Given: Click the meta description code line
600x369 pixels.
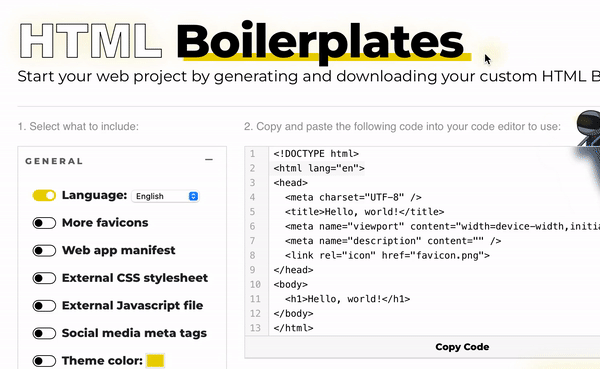Looking at the screenshot, I should click(393, 241).
